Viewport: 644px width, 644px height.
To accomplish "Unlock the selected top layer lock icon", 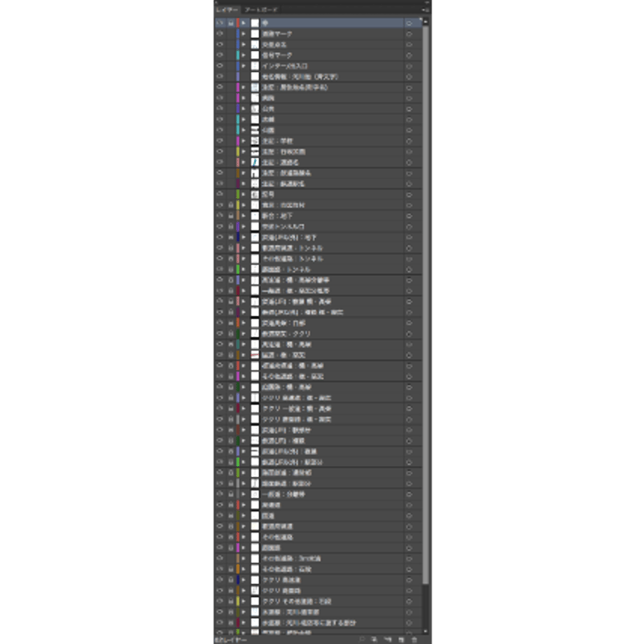I will (231, 23).
